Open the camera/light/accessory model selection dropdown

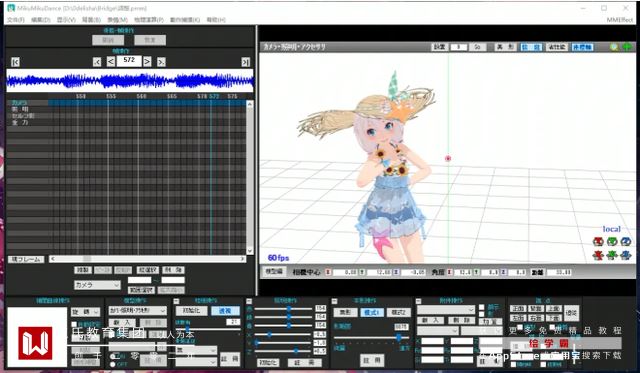point(137,311)
